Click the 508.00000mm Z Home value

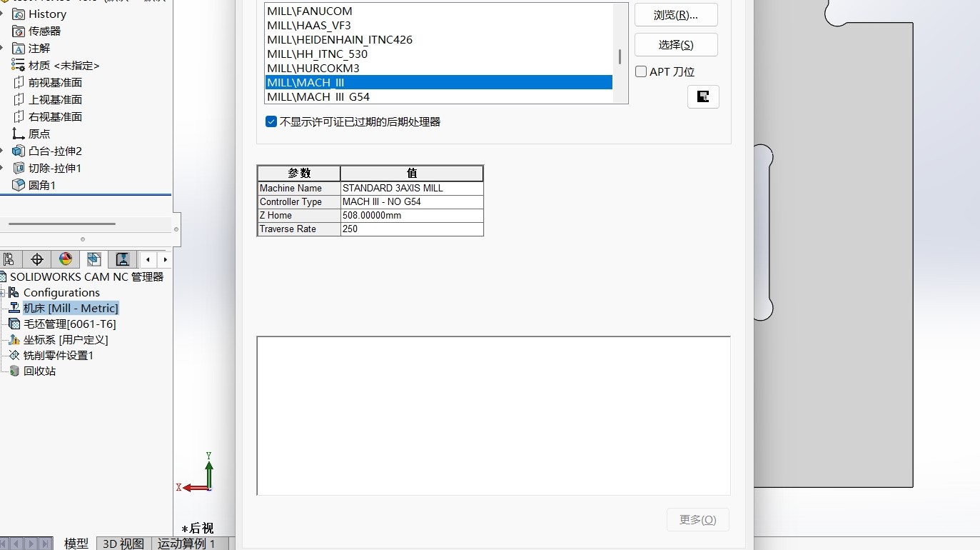click(x=412, y=215)
